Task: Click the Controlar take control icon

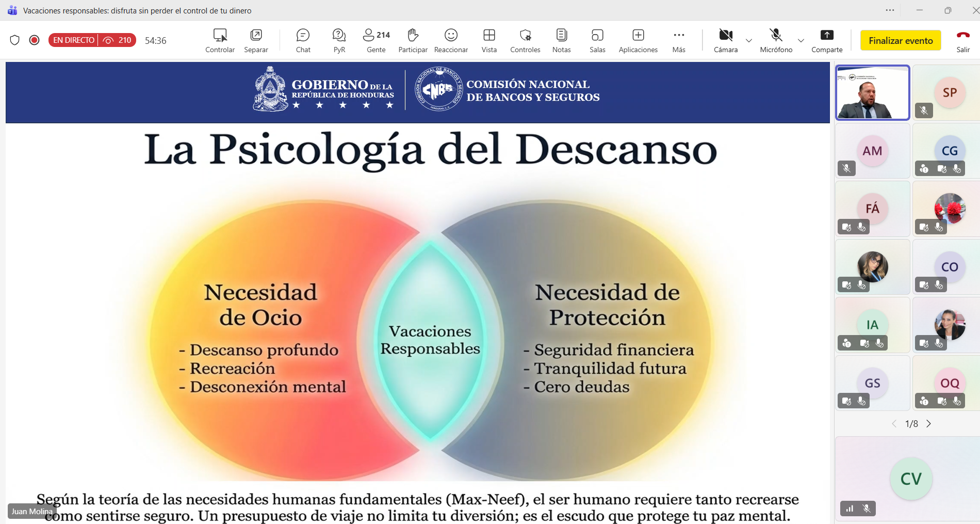Action: click(x=220, y=40)
